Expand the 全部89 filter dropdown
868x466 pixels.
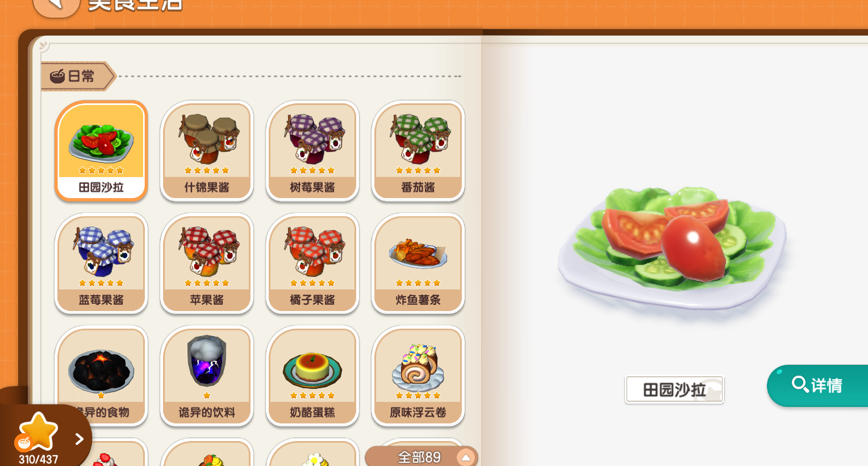coord(421,456)
